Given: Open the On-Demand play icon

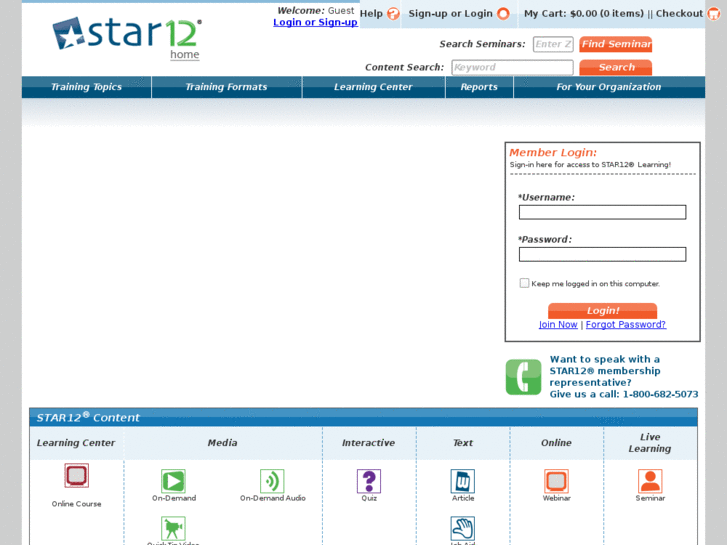Looking at the screenshot, I should pyautogui.click(x=173, y=481).
